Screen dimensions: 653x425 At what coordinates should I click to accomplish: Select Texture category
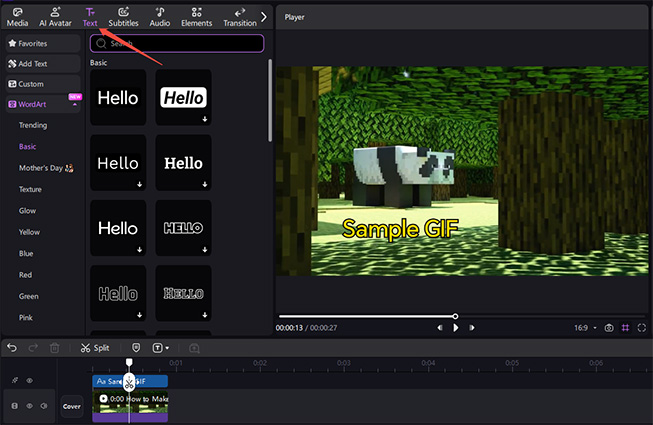[x=30, y=189]
